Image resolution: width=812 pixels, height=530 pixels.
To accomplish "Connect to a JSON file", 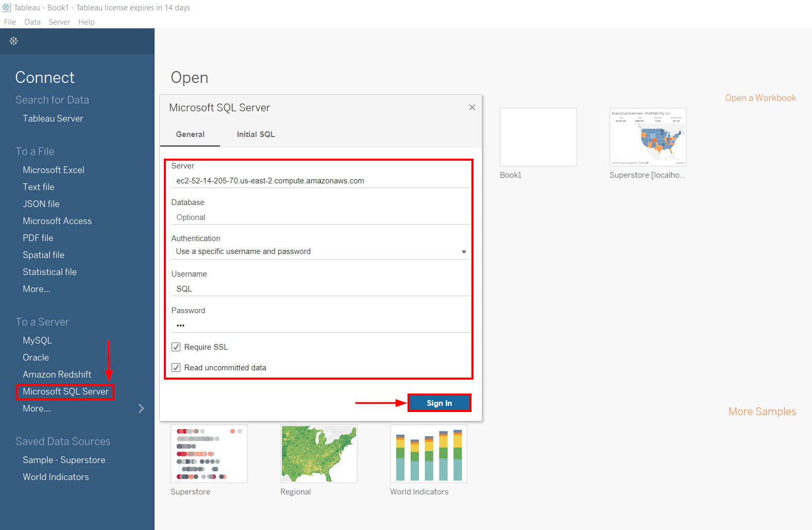I will 41,204.
